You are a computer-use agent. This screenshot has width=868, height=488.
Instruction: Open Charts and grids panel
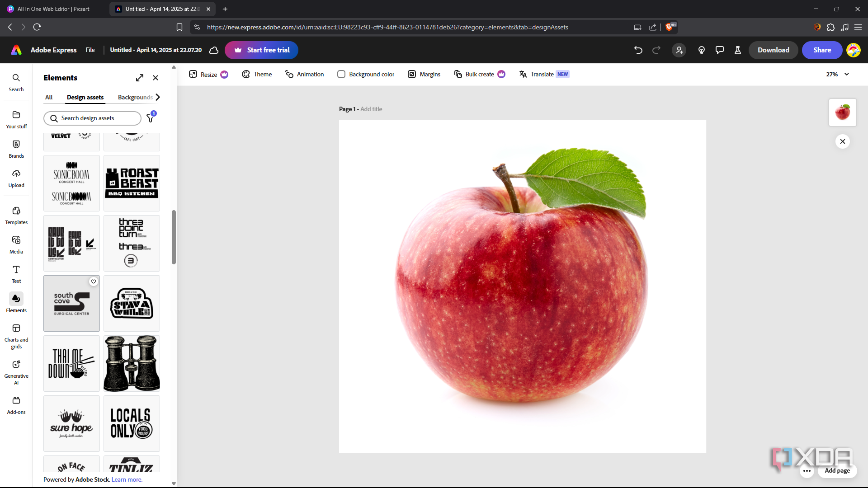pyautogui.click(x=16, y=337)
